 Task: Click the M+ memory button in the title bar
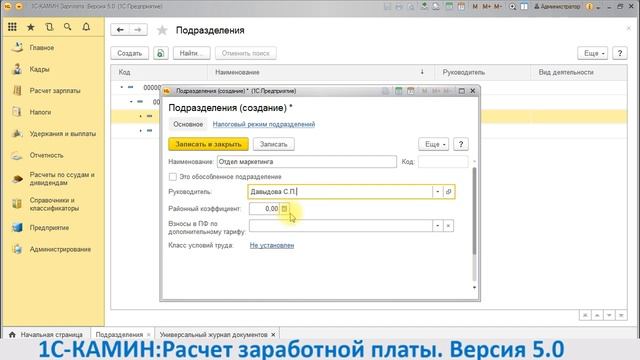tap(487, 7)
